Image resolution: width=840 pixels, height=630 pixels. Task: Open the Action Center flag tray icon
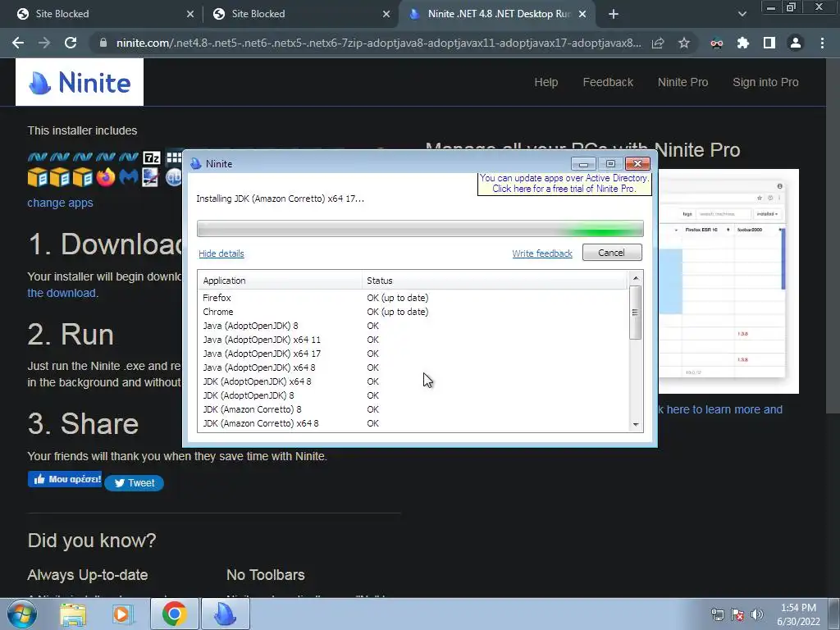(737, 614)
